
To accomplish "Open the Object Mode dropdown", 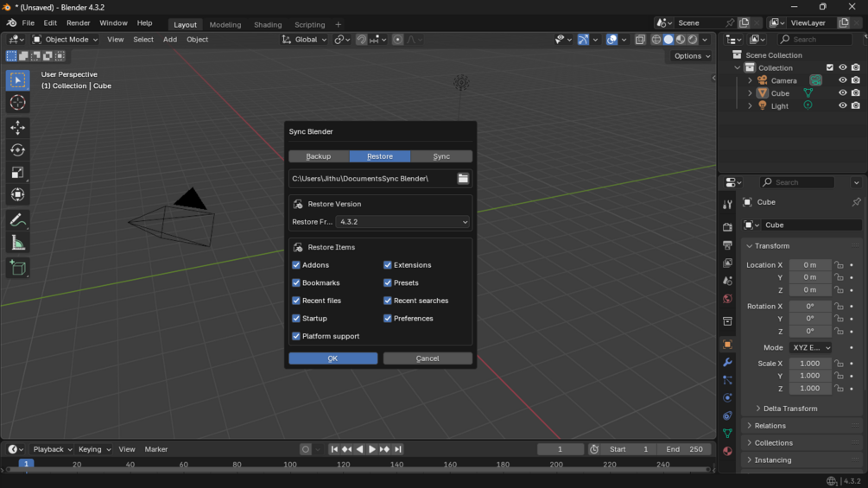I will pos(65,40).
